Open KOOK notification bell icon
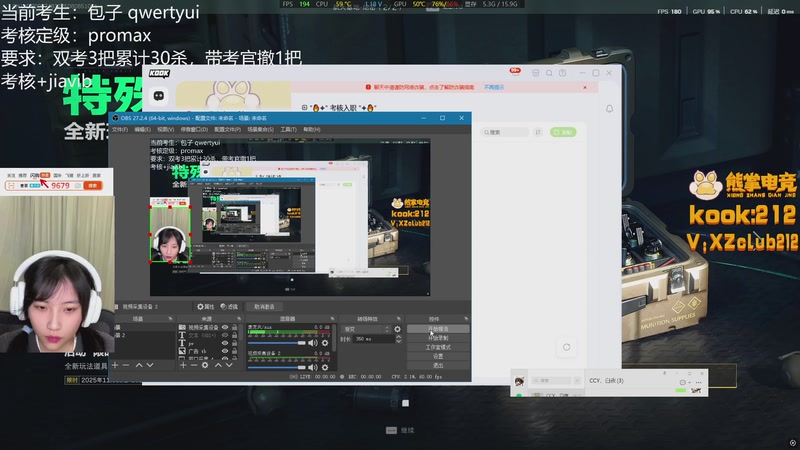Image resolution: width=800 pixels, height=450 pixels. [x=609, y=109]
